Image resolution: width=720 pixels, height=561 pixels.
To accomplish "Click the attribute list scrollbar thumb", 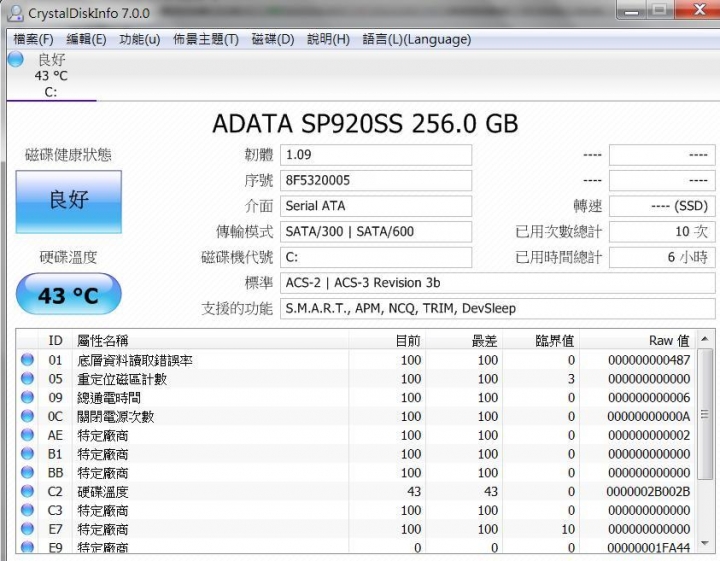I will click(x=704, y=414).
